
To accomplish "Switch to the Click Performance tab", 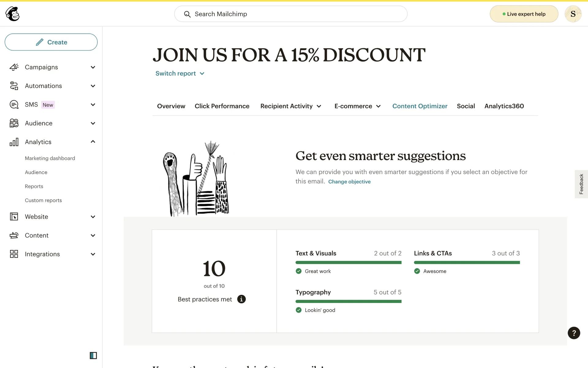I will [222, 106].
